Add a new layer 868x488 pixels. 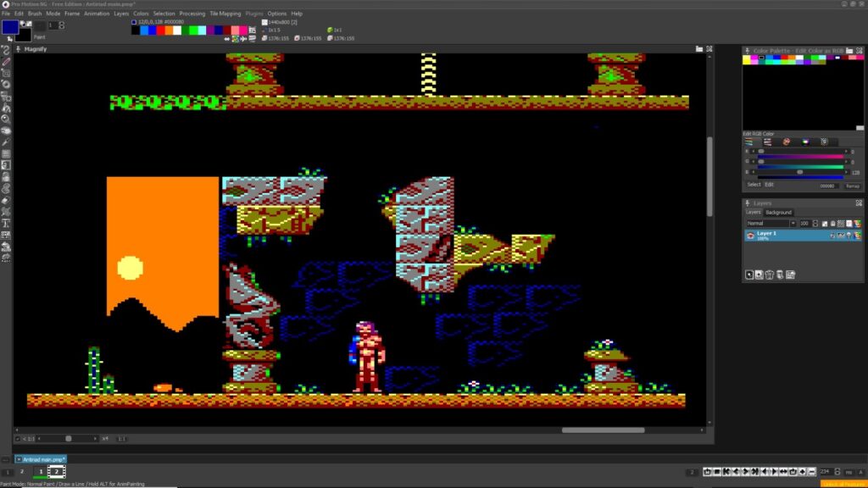pos(749,275)
